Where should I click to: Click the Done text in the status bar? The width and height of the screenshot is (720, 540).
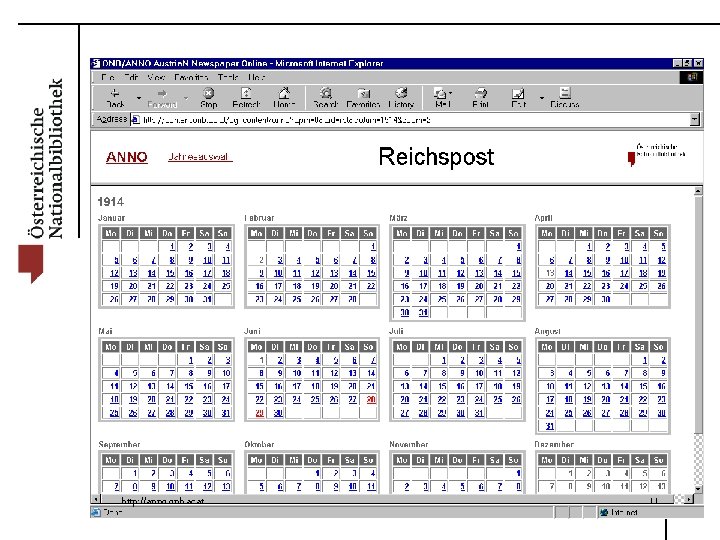[x=113, y=512]
